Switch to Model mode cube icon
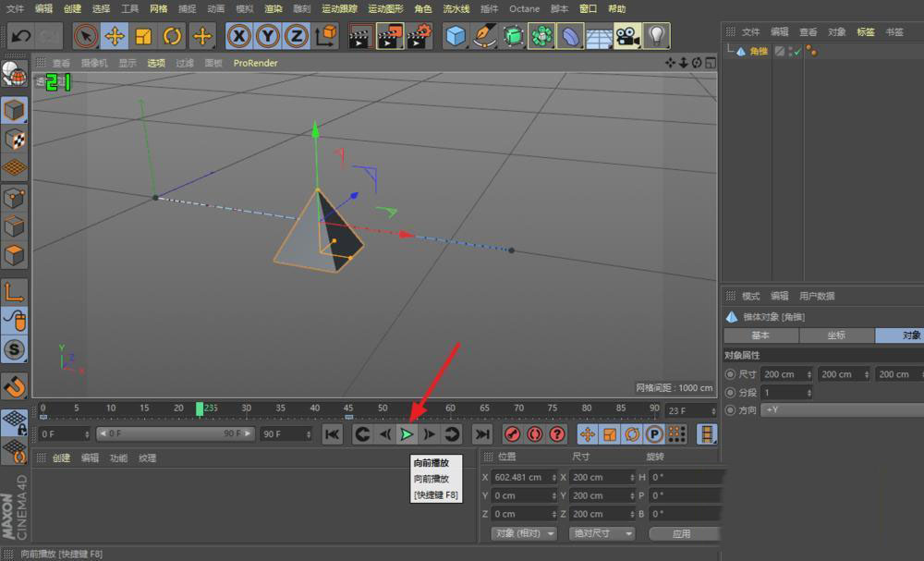The width and height of the screenshot is (924, 561). click(15, 111)
